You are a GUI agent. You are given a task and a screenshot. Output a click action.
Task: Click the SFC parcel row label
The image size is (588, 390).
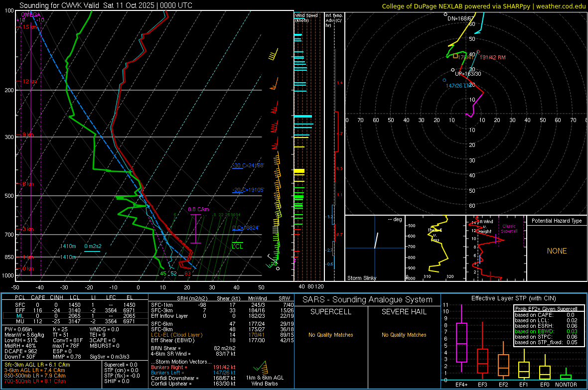20,305
